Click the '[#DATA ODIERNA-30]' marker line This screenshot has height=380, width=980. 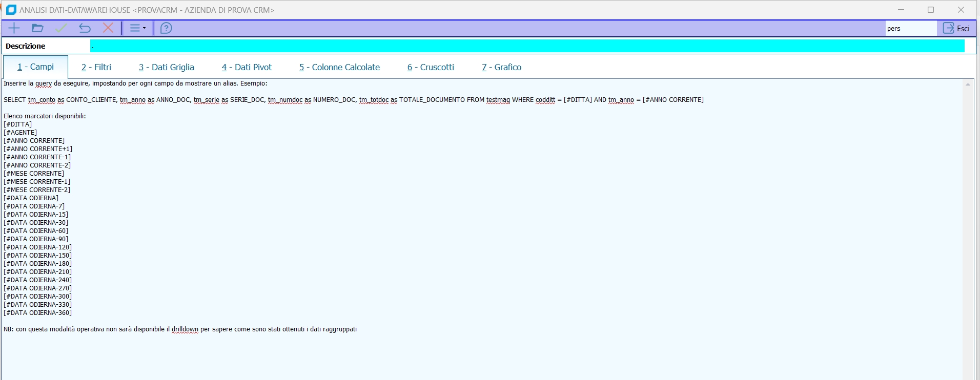click(36, 223)
